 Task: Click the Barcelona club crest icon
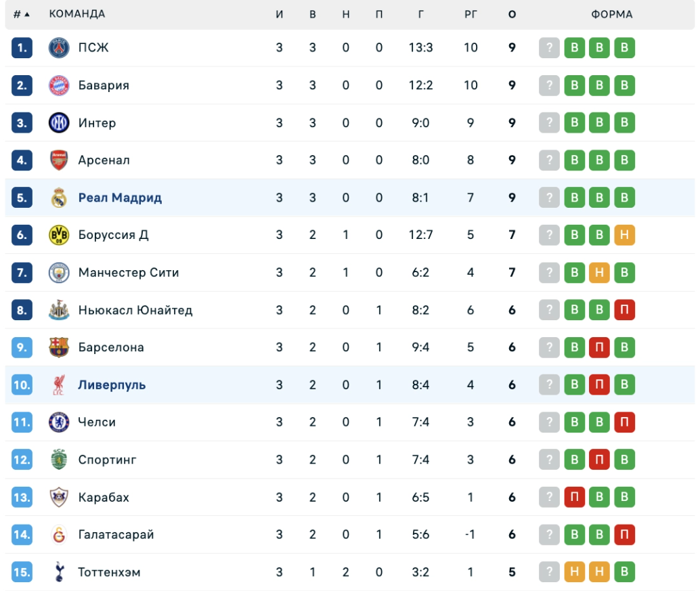(59, 347)
